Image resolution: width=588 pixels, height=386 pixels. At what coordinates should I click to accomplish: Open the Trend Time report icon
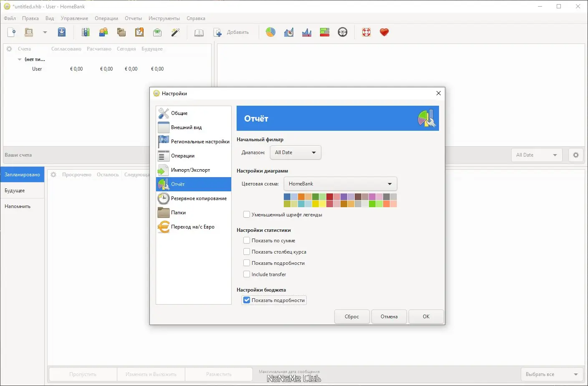coord(289,32)
